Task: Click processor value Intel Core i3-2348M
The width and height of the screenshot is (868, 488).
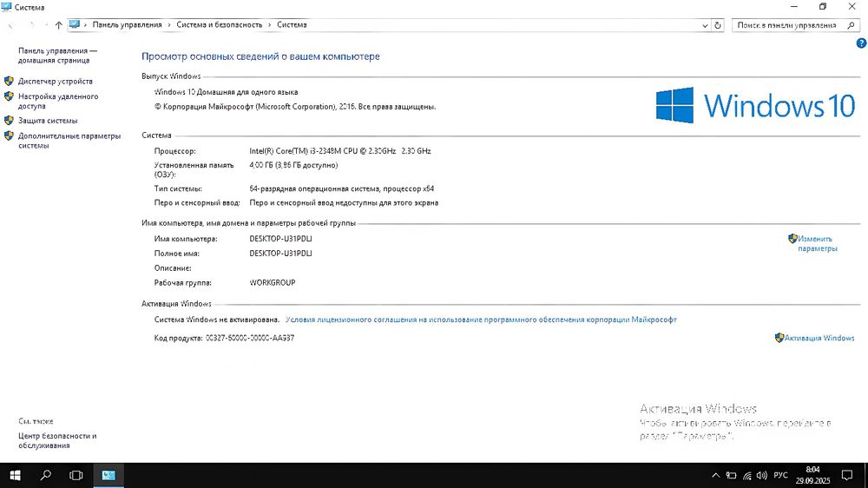Action: [x=340, y=151]
